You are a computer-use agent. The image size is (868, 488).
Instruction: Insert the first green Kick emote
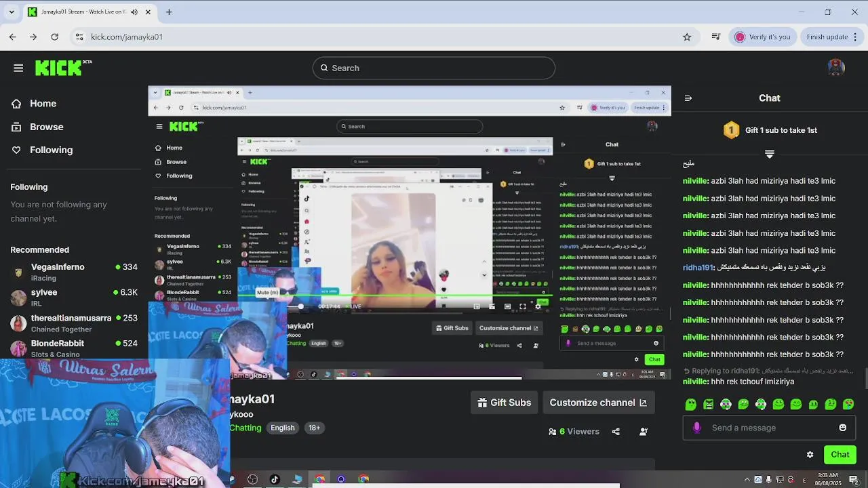691,405
